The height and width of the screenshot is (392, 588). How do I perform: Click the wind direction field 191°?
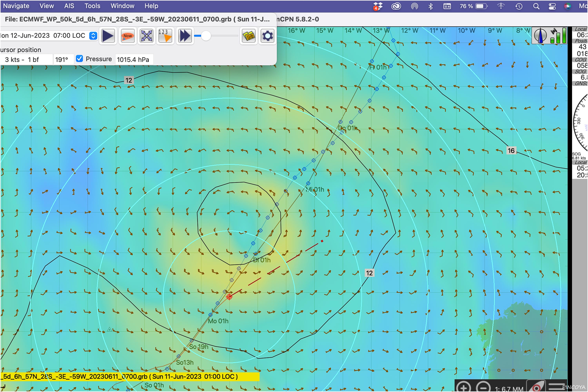point(64,60)
